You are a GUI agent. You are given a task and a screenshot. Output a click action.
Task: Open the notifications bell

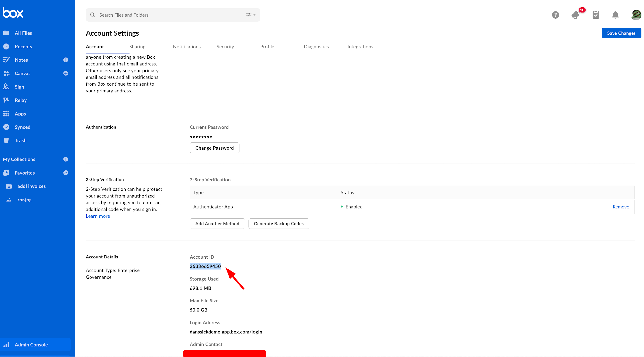pyautogui.click(x=615, y=15)
